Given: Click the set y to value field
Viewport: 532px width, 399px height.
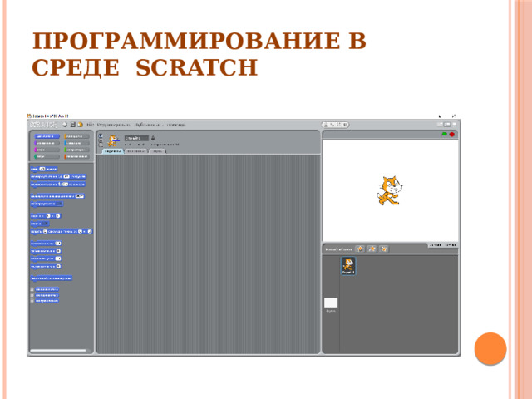Looking at the screenshot, I should coord(58,266).
